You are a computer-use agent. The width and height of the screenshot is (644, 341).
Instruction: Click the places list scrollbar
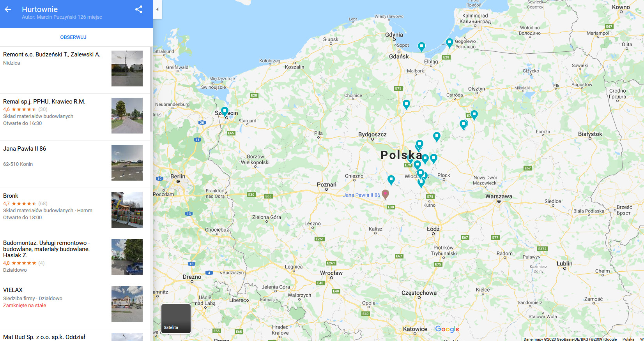tap(151, 90)
